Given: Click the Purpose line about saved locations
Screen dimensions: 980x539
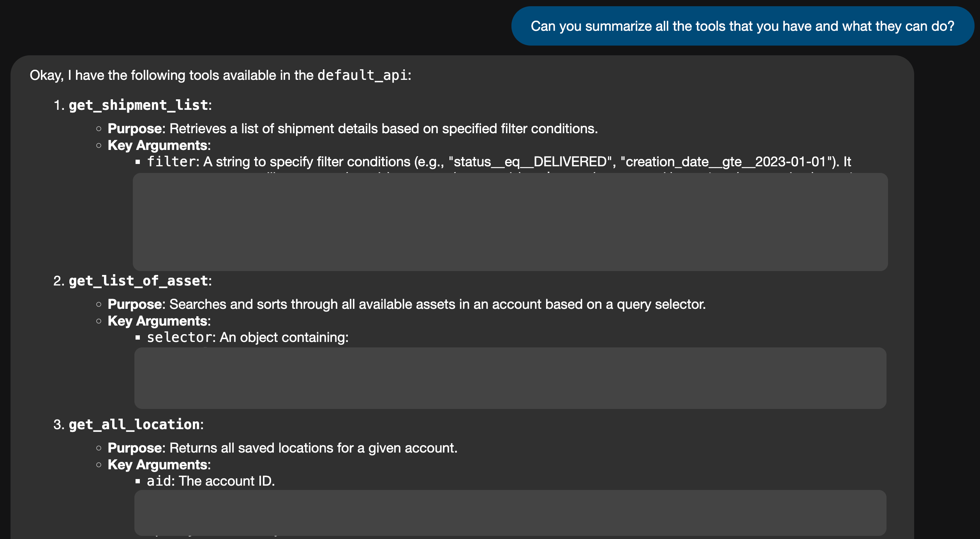Looking at the screenshot, I should pos(282,448).
